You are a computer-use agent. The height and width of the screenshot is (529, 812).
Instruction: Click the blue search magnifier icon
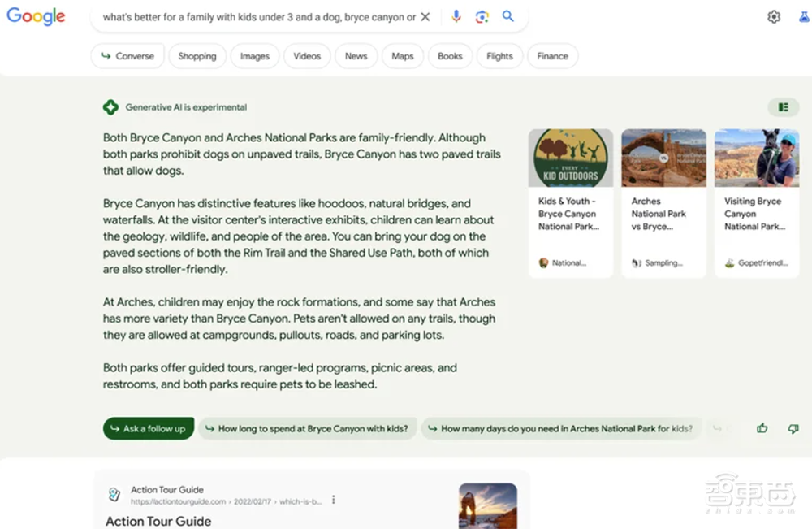pos(508,16)
